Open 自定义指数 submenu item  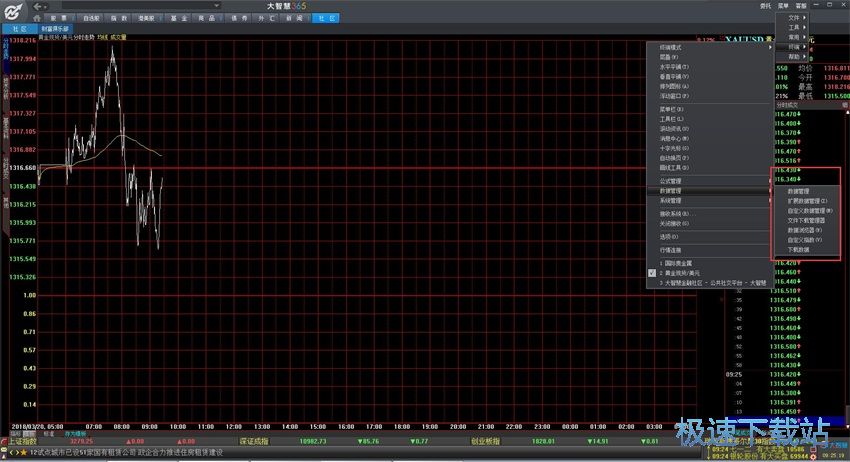tap(806, 240)
